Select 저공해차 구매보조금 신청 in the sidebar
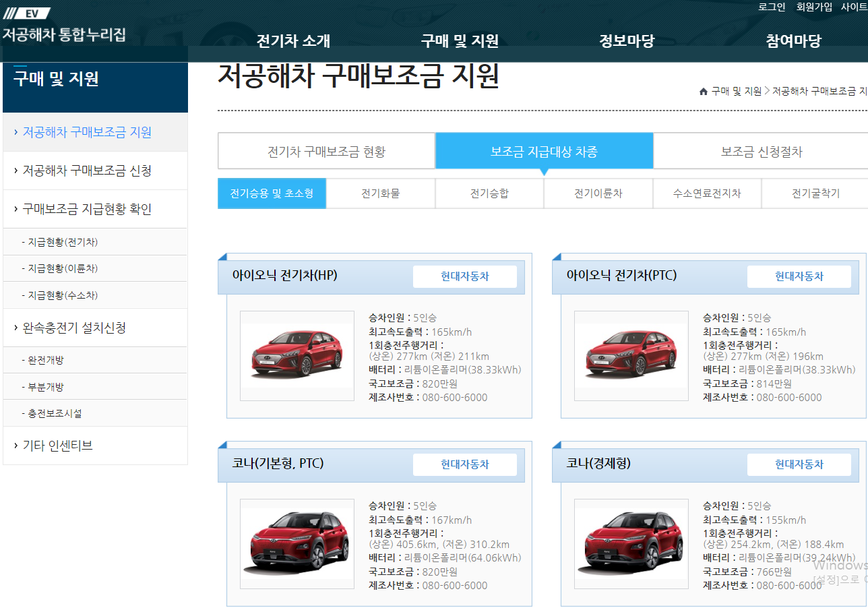 95,171
